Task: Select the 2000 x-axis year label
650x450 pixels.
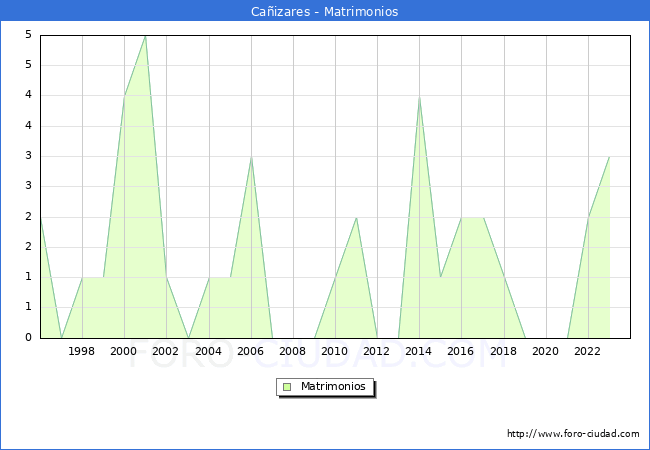Action: (x=124, y=351)
